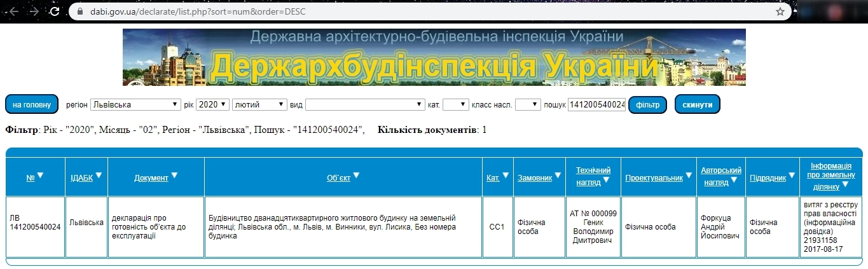
Task: Select витяг з реєстру прав власності cell
Action: [831, 227]
